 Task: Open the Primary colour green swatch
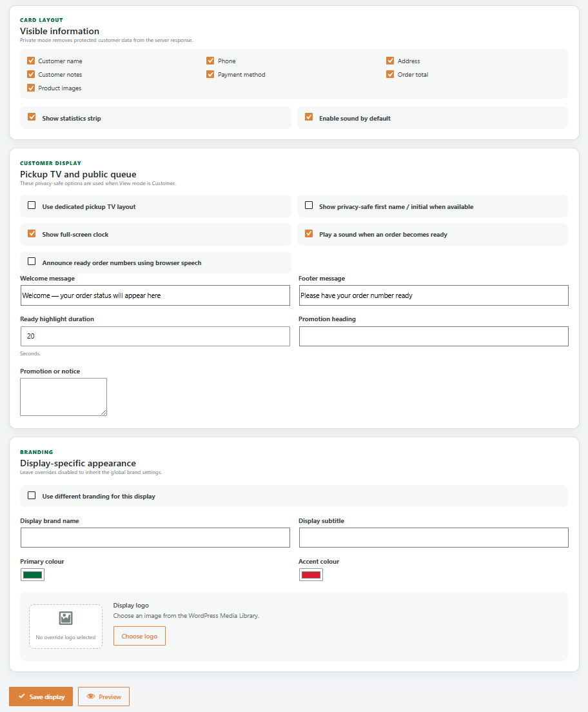[32, 575]
